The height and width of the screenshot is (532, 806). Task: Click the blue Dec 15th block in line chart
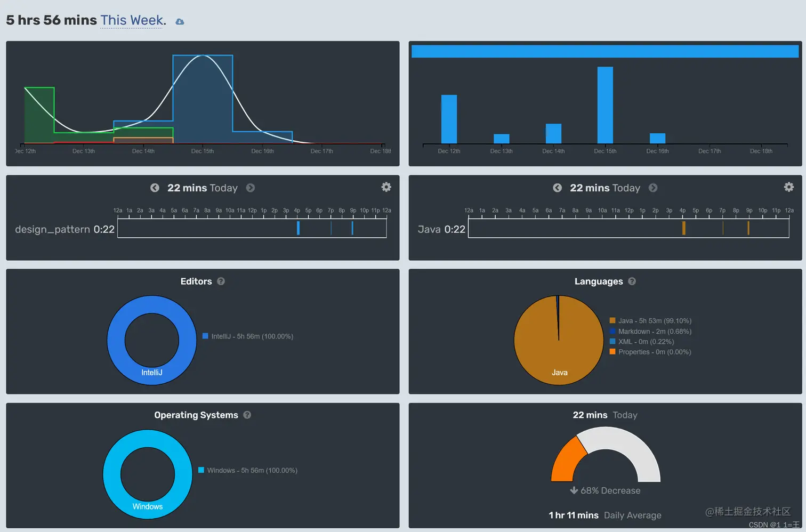click(203, 99)
